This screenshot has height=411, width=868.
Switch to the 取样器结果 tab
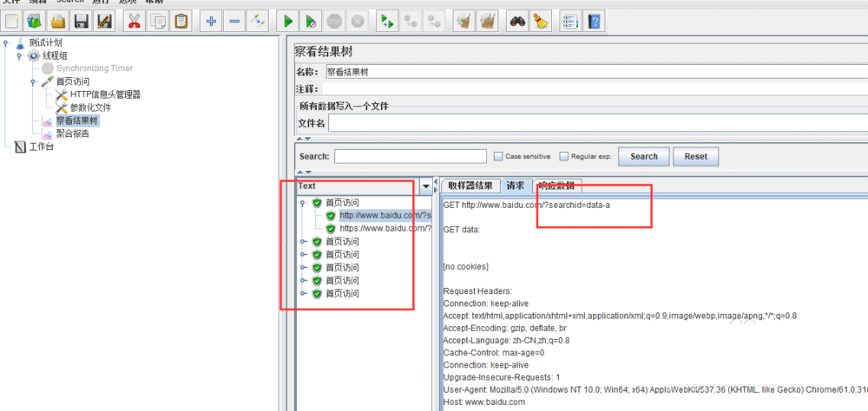coord(470,186)
